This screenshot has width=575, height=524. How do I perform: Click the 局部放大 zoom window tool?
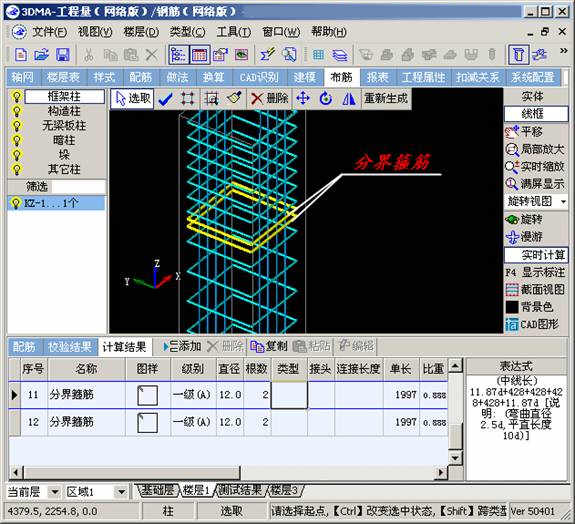(x=535, y=149)
